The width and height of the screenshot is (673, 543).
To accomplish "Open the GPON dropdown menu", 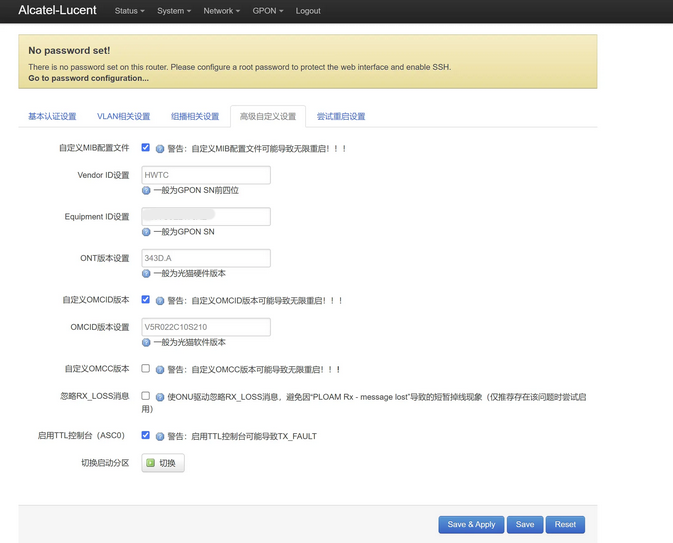I will [268, 11].
